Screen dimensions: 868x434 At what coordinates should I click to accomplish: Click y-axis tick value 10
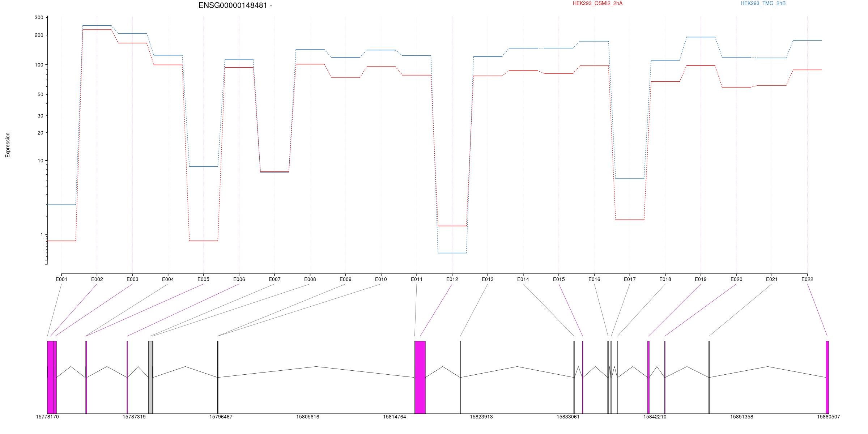pos(41,161)
